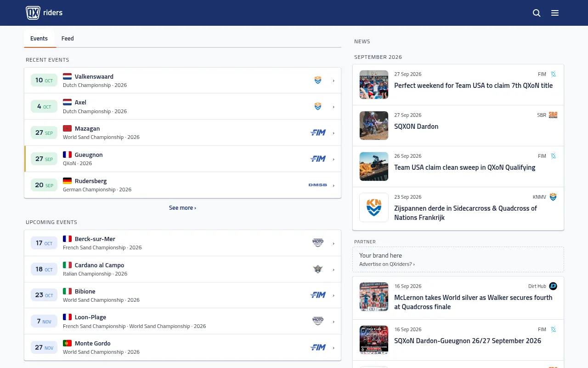Click the FIM logo in Bibione row

click(x=318, y=295)
